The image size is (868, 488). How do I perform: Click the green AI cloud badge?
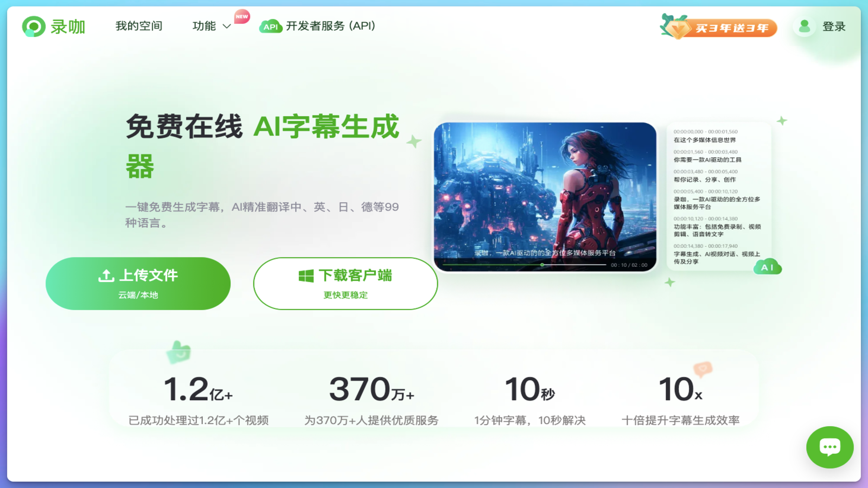(767, 267)
